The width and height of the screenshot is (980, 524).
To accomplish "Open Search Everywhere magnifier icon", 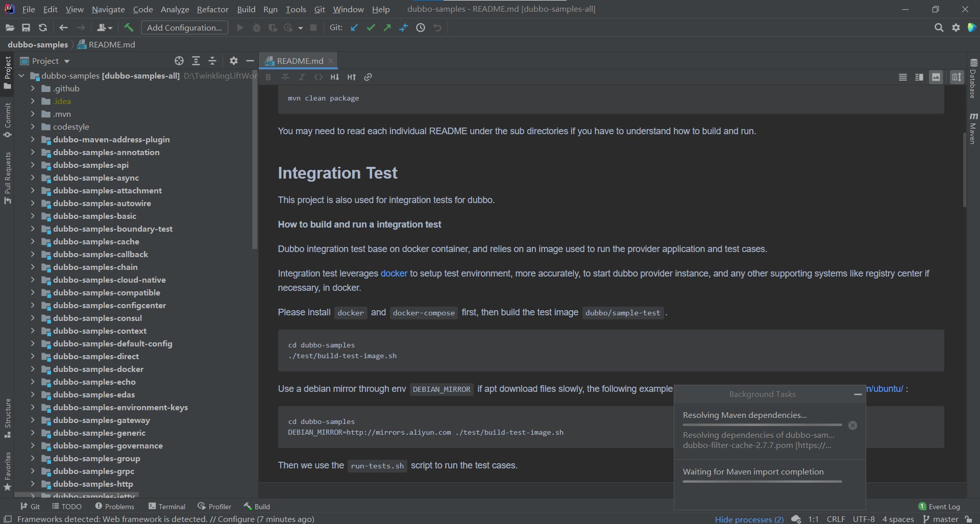I will point(939,28).
